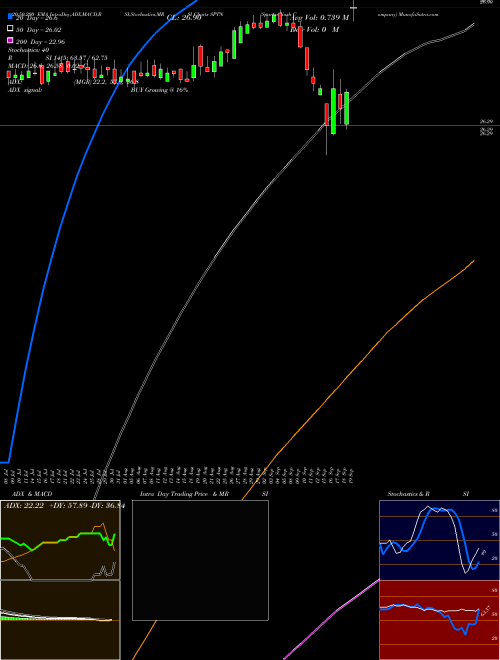Image resolution: width=500 pixels, height=660 pixels.
Task: Click the ADX +DY -DY values line
Action: [x=64, y=506]
